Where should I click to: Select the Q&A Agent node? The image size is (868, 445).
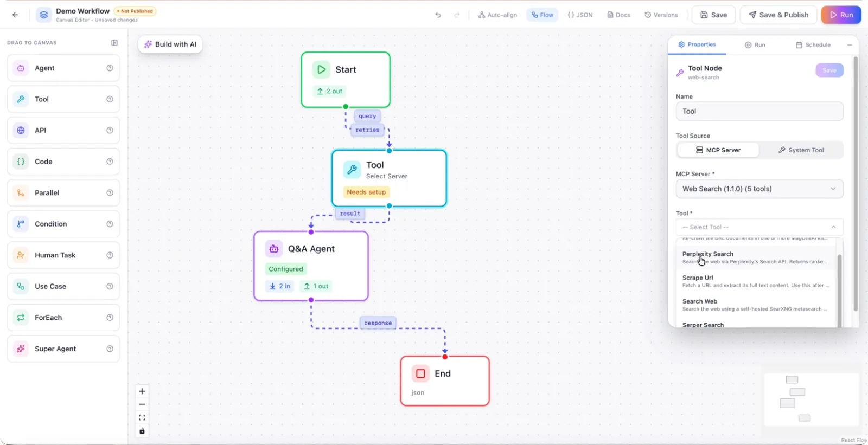[x=311, y=266]
